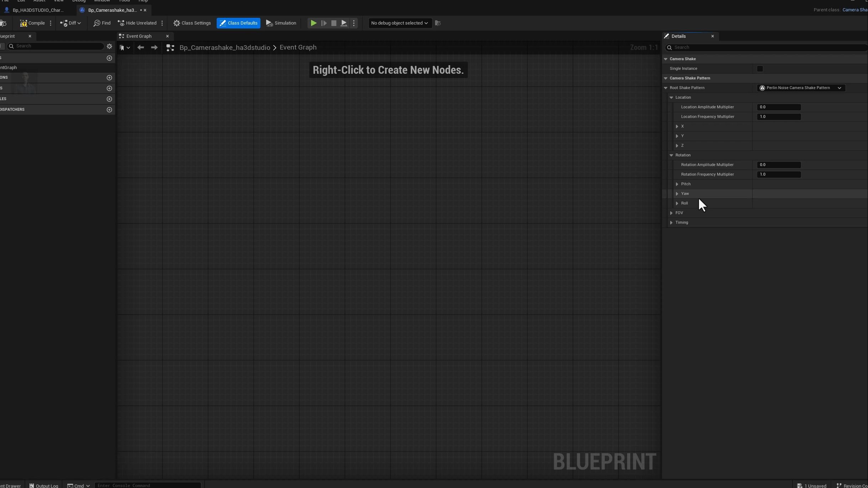
Task: Select the Event Graph tab
Action: (x=139, y=36)
